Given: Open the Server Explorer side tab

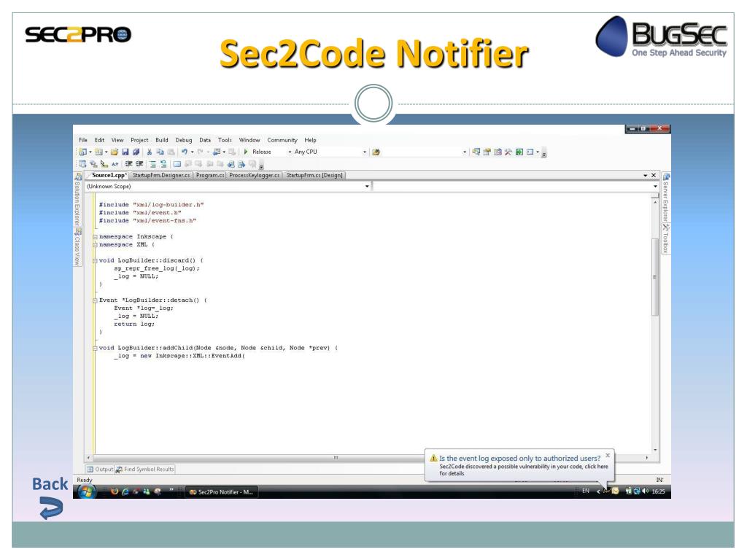Looking at the screenshot, I should pos(666,198).
